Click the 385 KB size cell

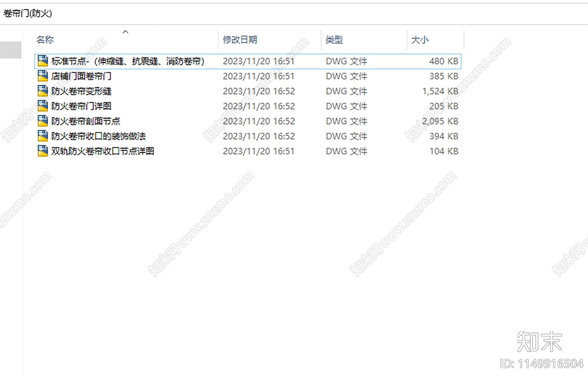(x=444, y=76)
